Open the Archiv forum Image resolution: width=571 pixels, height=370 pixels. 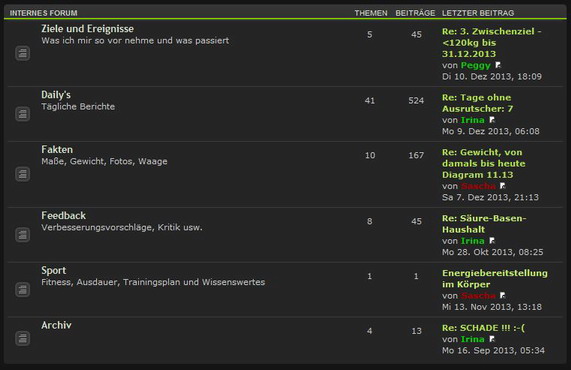(56, 325)
